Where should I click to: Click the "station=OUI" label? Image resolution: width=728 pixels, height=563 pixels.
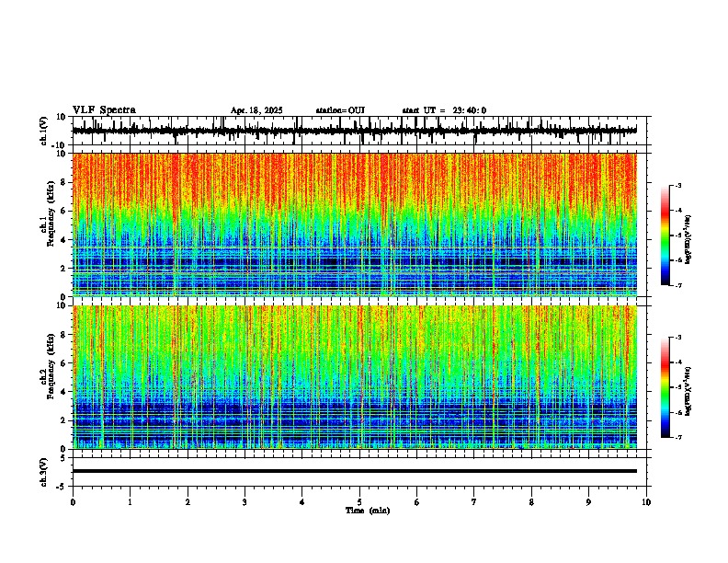[340, 110]
